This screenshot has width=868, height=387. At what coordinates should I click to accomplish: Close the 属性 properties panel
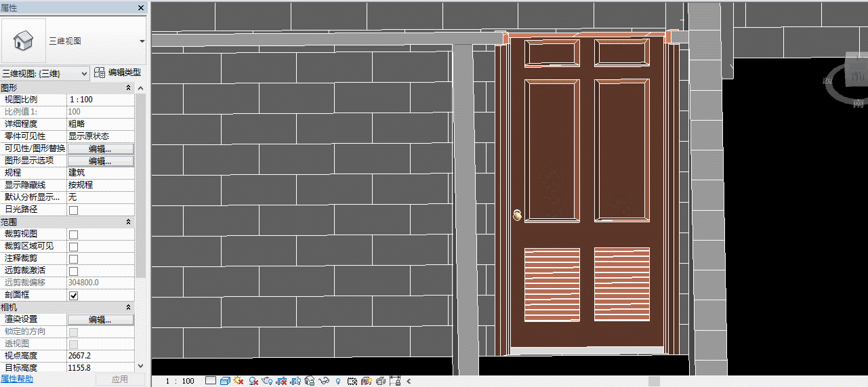click(141, 7)
